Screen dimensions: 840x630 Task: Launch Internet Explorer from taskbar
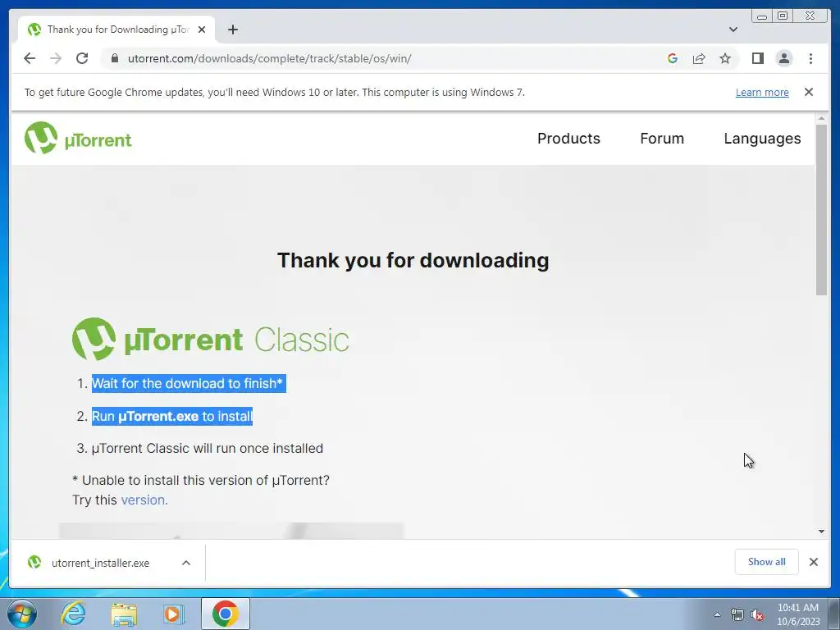click(x=73, y=614)
